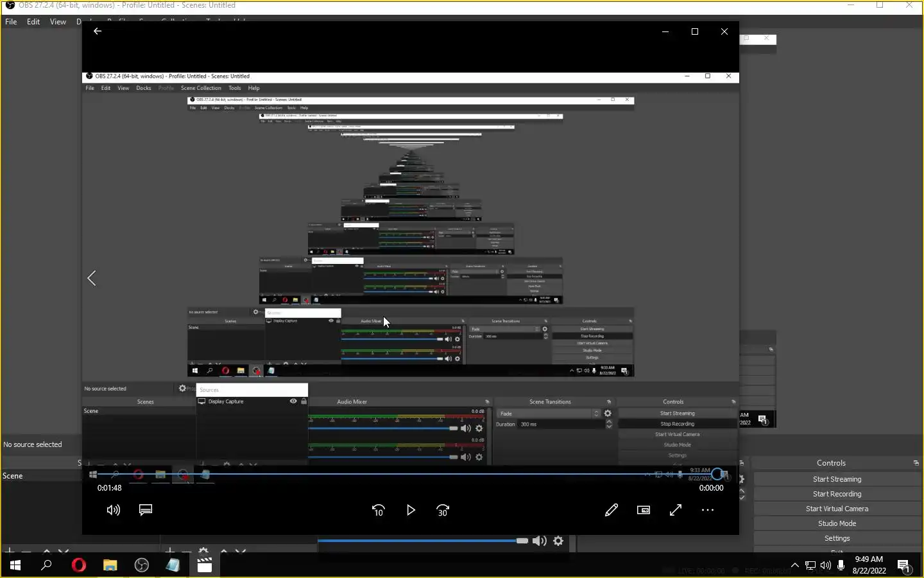The height and width of the screenshot is (578, 924).
Task: Add a scene with OBS scenes plus icon
Action: (x=9, y=551)
